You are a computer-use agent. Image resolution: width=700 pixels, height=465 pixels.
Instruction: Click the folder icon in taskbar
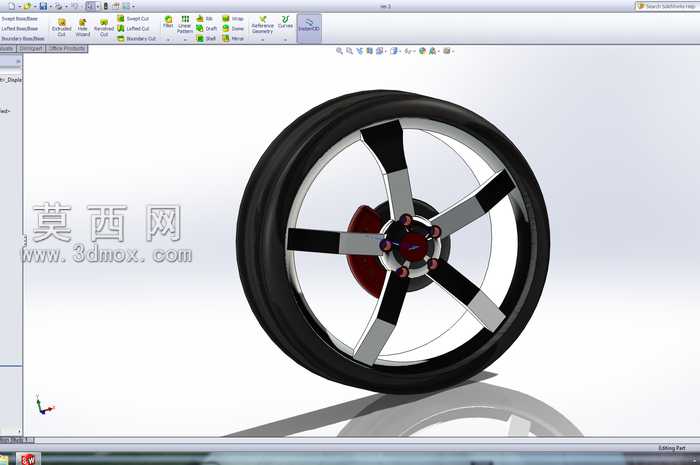tap(4, 459)
